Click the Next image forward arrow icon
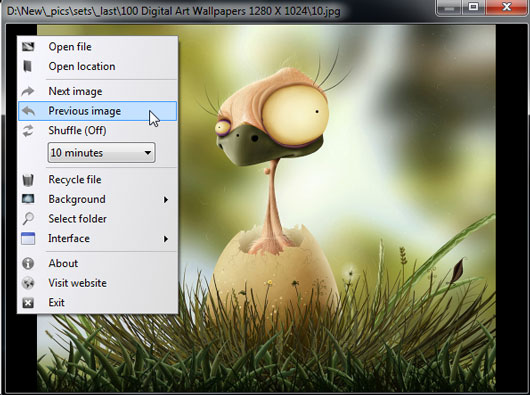The image size is (530, 395). [28, 91]
